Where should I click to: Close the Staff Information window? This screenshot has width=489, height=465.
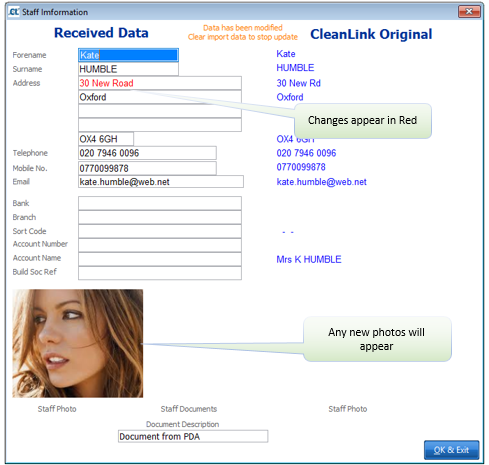point(469,12)
